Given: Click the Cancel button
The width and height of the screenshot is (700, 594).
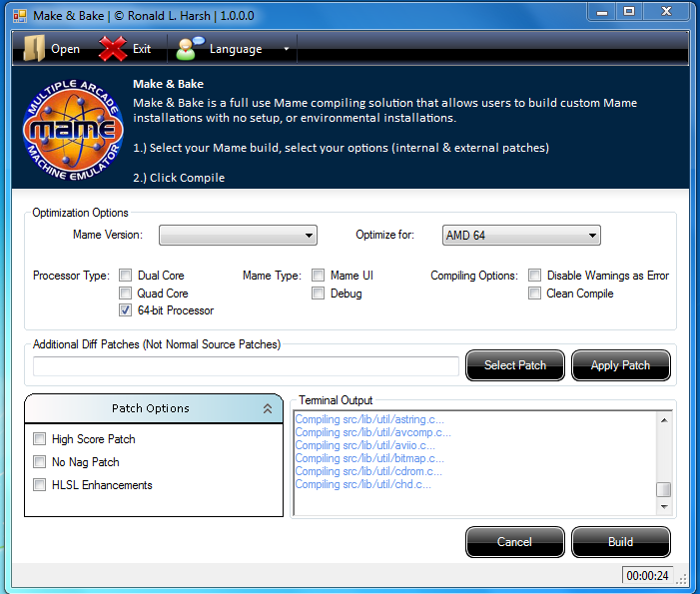Looking at the screenshot, I should (515, 542).
